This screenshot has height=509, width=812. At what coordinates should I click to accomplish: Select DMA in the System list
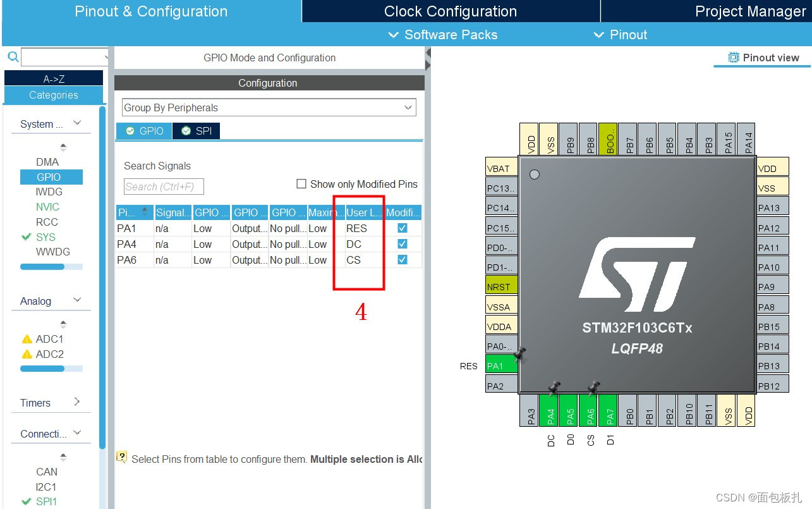(x=47, y=162)
